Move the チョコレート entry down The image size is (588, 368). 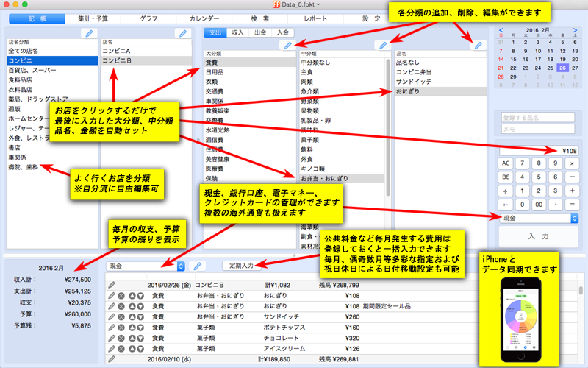coord(140,338)
